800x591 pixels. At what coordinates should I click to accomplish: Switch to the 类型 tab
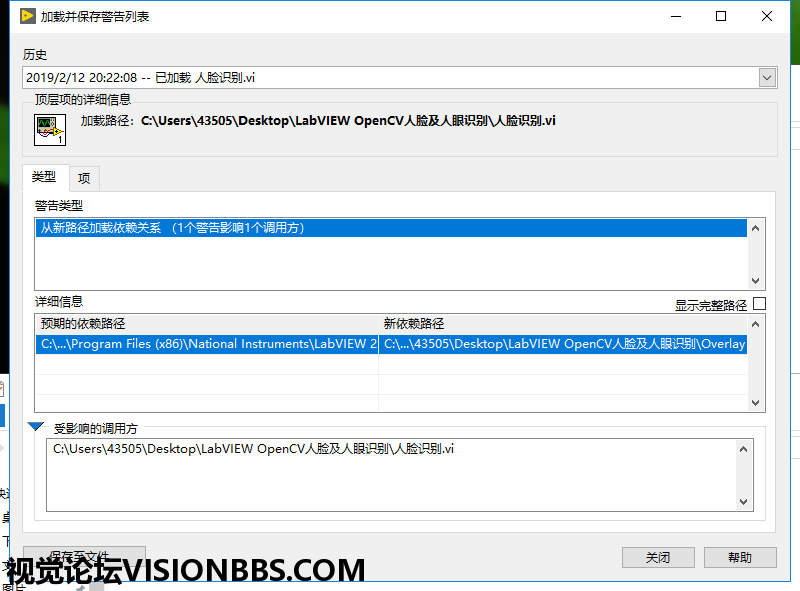44,177
